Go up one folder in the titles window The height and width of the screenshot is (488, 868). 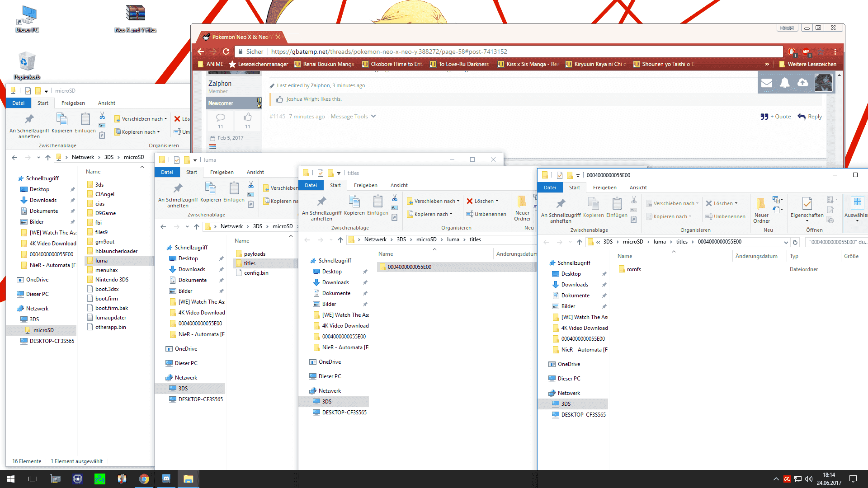point(340,240)
